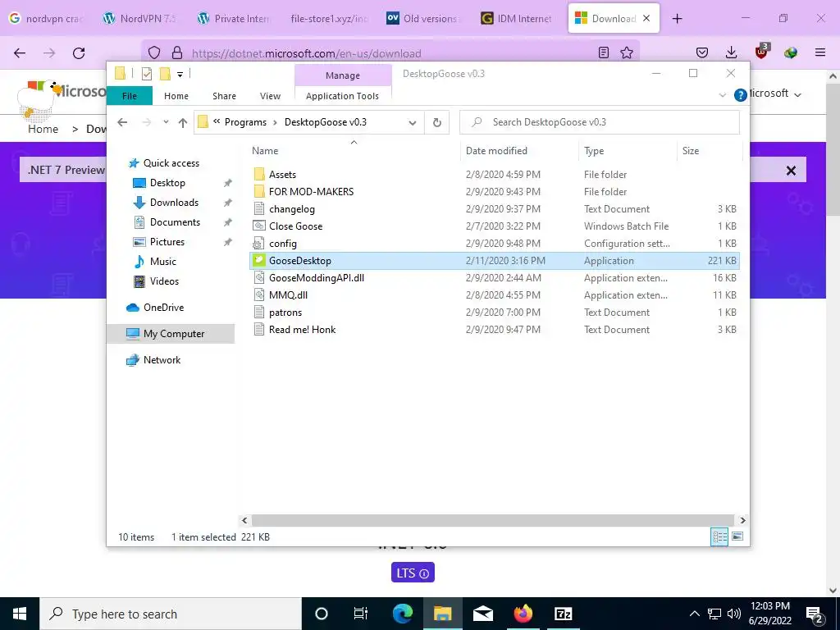Select the MMQ.dll file
The width and height of the screenshot is (840, 630).
pyautogui.click(x=288, y=294)
